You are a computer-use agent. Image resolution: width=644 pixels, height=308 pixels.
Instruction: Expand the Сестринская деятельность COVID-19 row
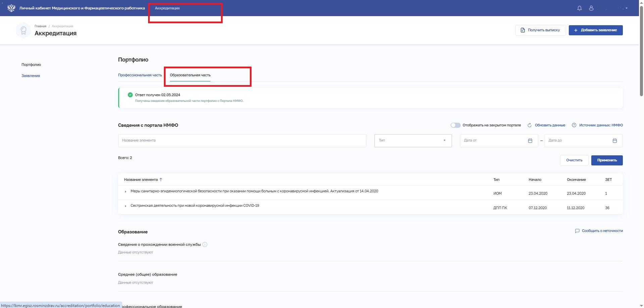(x=126, y=206)
